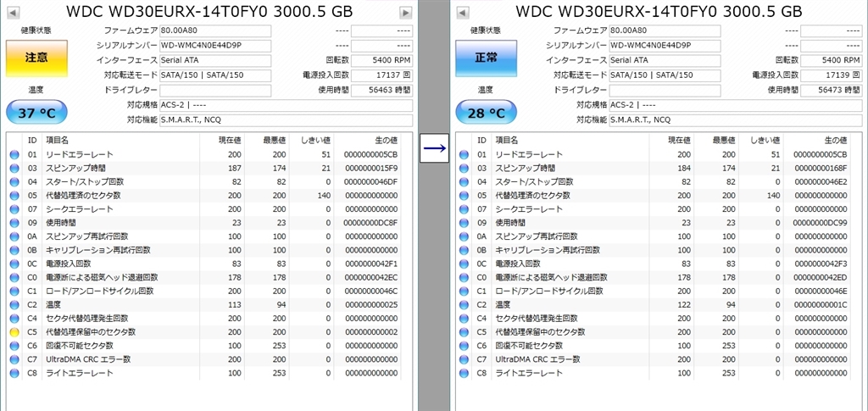868x411 pixels.
Task: Click empty drive letter field in caution panel
Action: coord(215,90)
